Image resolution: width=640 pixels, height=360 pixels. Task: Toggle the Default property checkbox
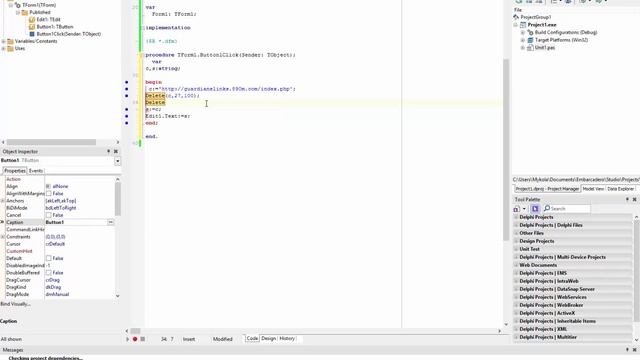(49, 258)
